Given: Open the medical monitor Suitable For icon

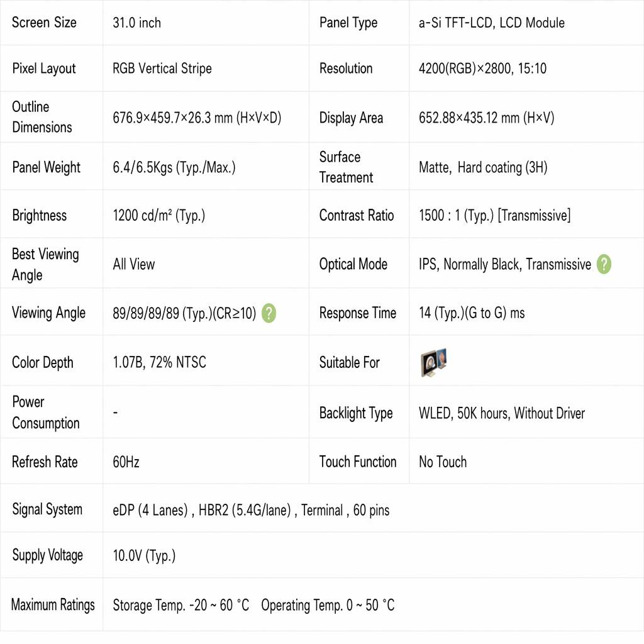Looking at the screenshot, I should [434, 362].
